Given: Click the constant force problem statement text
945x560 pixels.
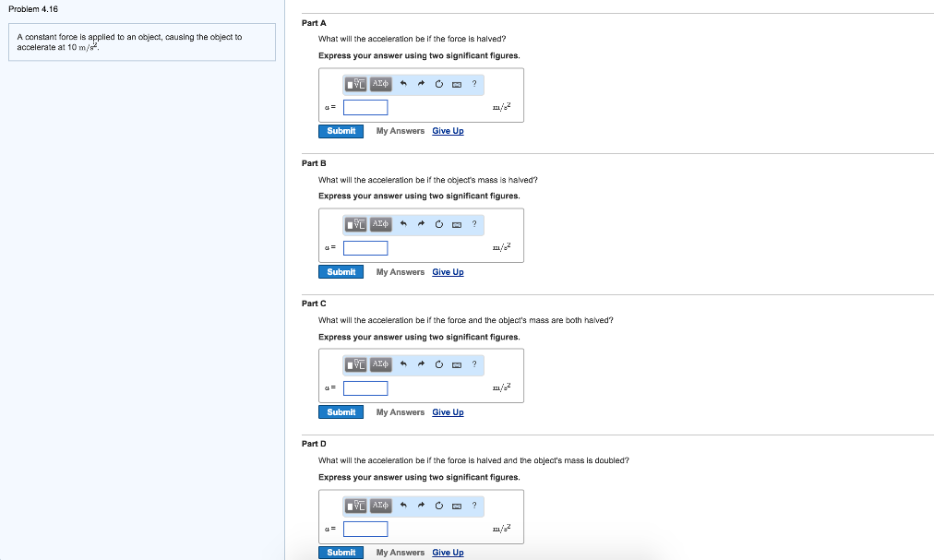Looking at the screenshot, I should click(129, 42).
